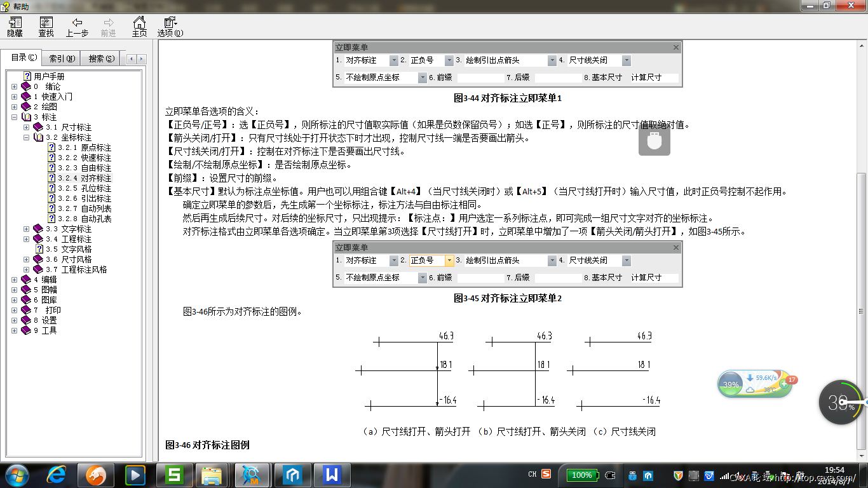Expand the 4 编辑 tree node

click(15, 280)
